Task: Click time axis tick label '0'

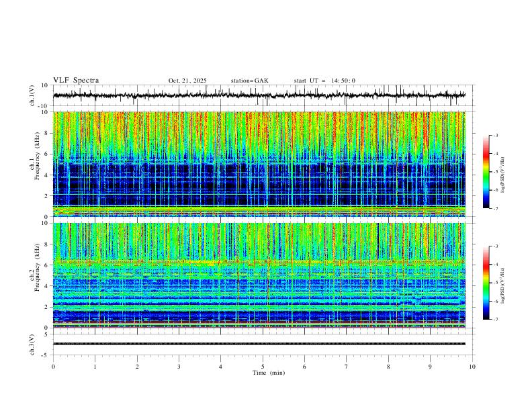Action: [53, 367]
